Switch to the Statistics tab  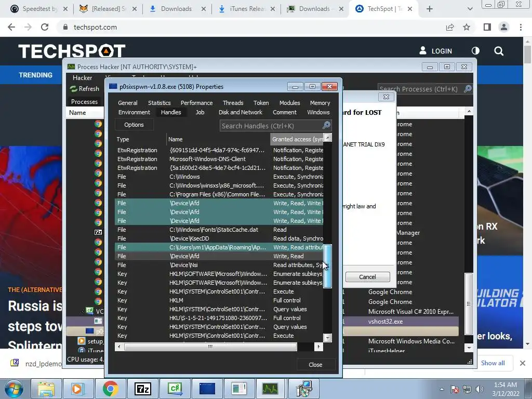coord(159,103)
